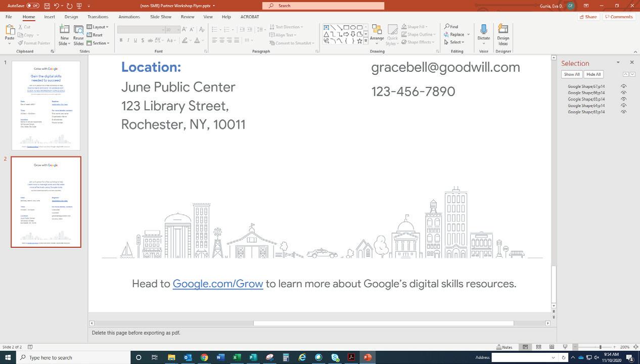Expand the shapes gallery More arrow
640x364 pixels.
[366, 41]
